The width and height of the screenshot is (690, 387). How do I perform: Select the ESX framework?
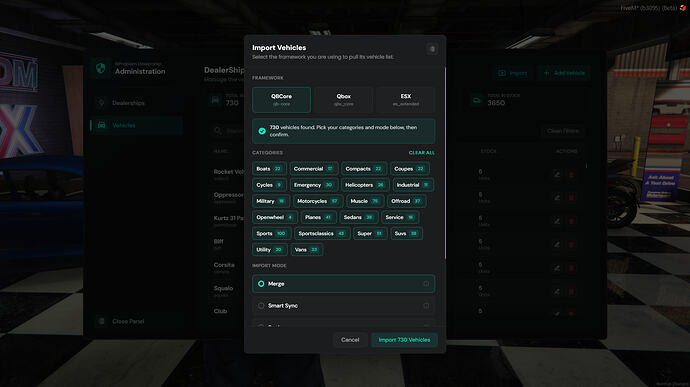click(406, 100)
